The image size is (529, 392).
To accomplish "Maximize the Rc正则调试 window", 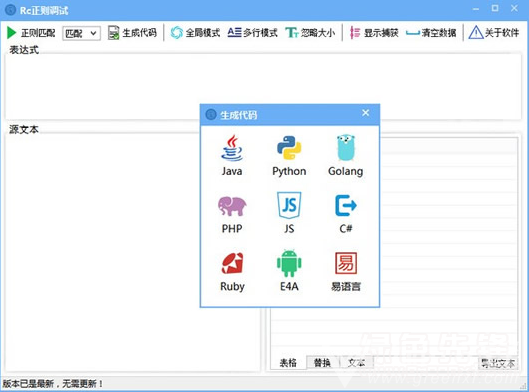I will coord(495,8).
